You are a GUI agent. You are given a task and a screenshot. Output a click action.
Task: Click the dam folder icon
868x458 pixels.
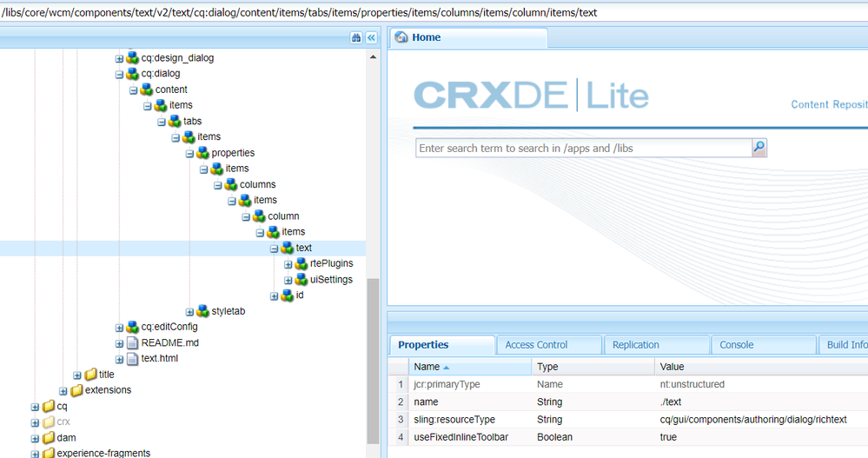49,437
